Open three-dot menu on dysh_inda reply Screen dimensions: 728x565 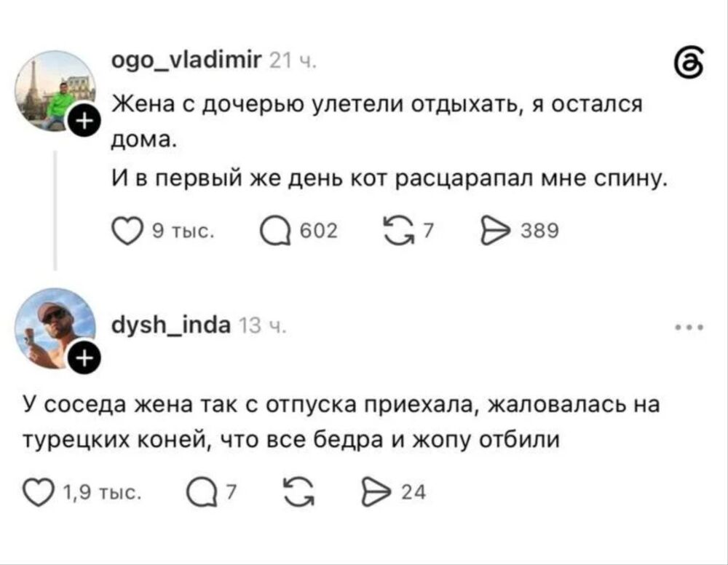coord(689,328)
